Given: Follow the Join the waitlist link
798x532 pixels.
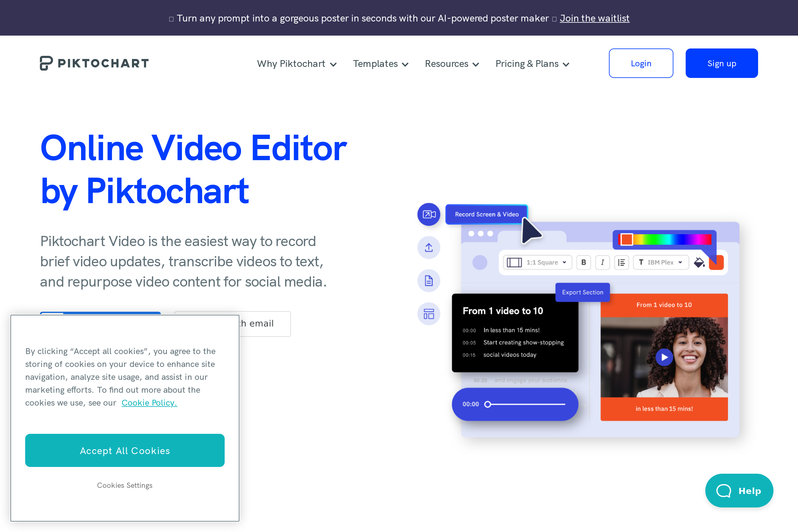Looking at the screenshot, I should pyautogui.click(x=594, y=18).
